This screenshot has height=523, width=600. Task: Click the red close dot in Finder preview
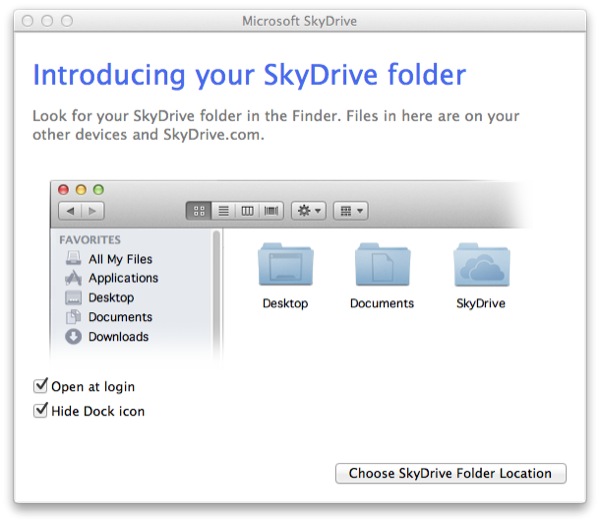63,189
